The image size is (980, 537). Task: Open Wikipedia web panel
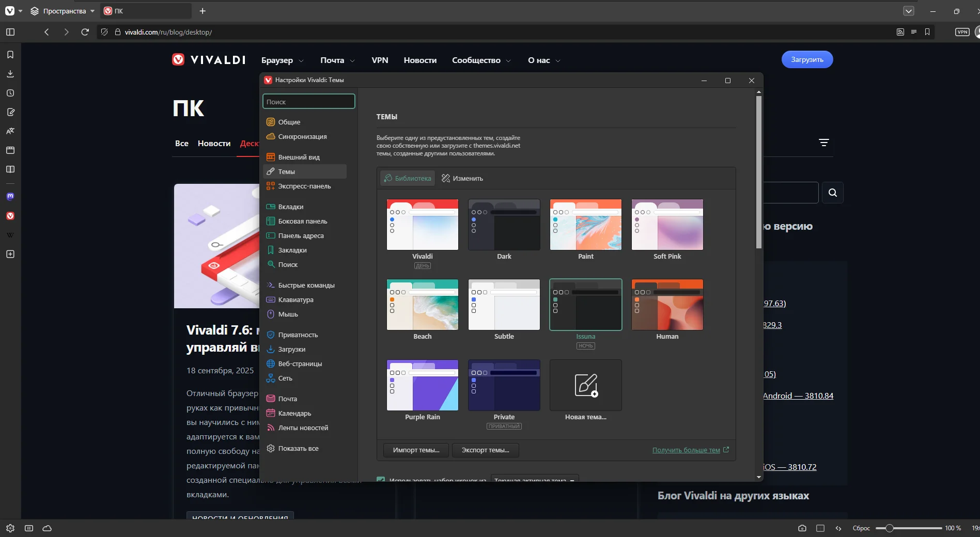[10, 235]
